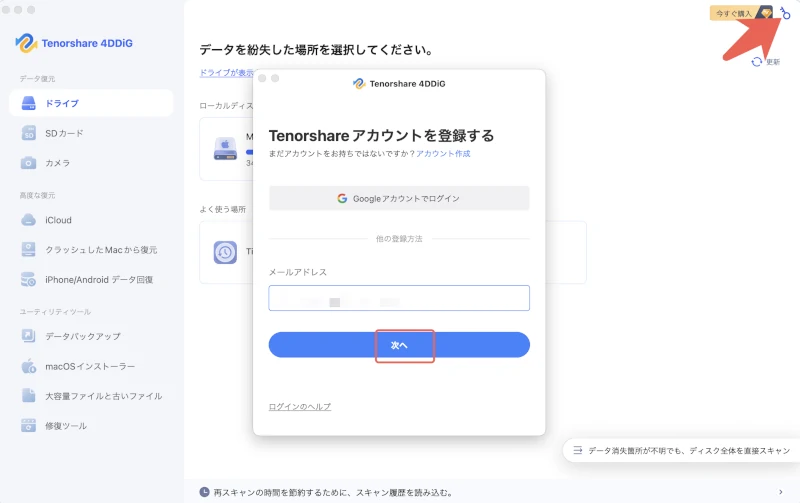Open the ドライブが表示 help link
This screenshot has height=503, width=800.
(227, 72)
